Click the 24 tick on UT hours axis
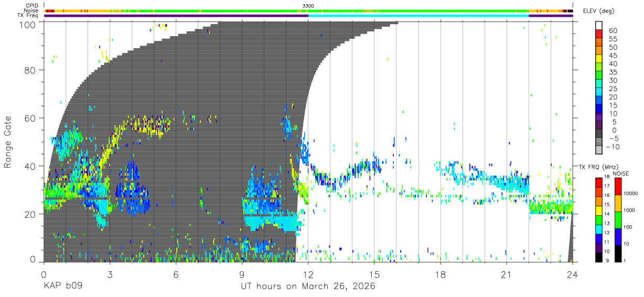Screen dimensions: 644x297 (573, 274)
